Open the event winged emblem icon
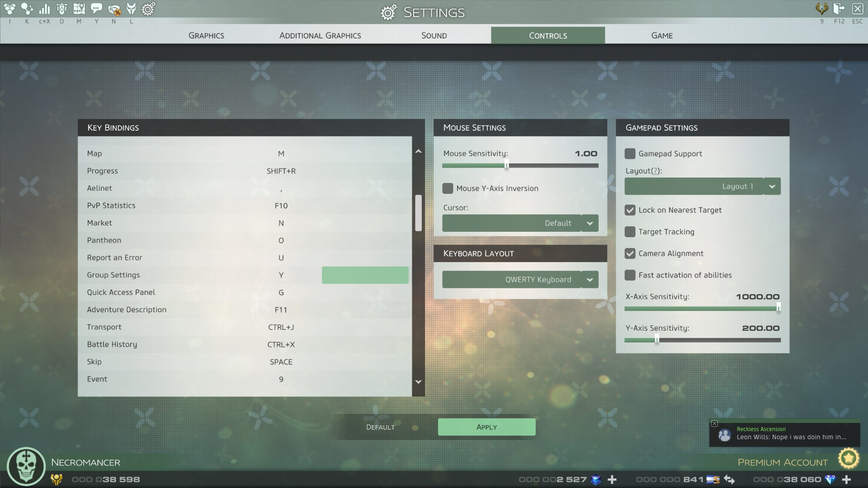868x488 pixels. 822,9
